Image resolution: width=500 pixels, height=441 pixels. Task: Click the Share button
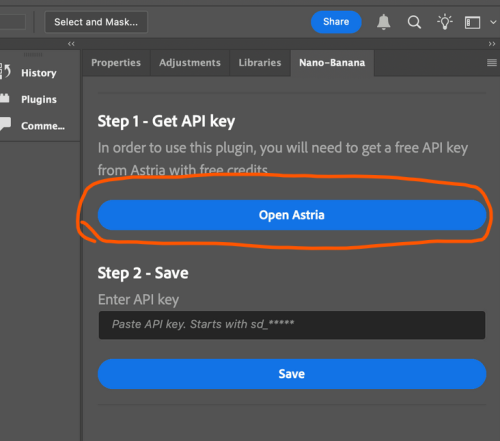336,22
